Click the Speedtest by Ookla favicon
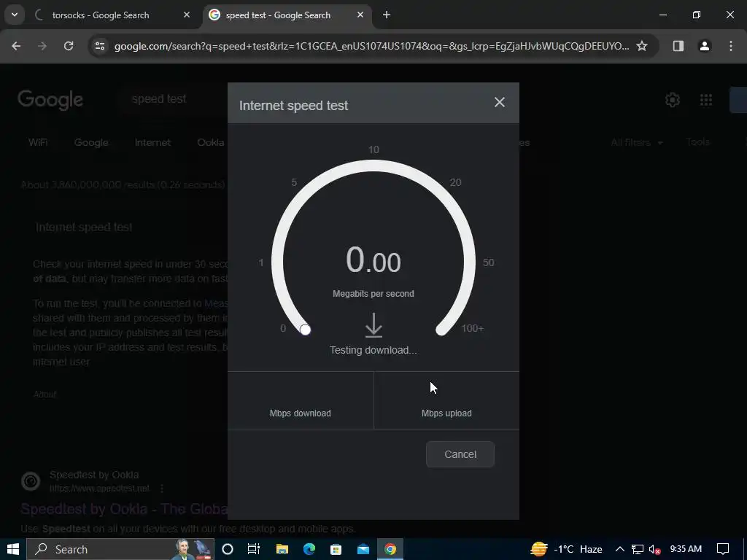The width and height of the screenshot is (747, 560). (x=31, y=481)
